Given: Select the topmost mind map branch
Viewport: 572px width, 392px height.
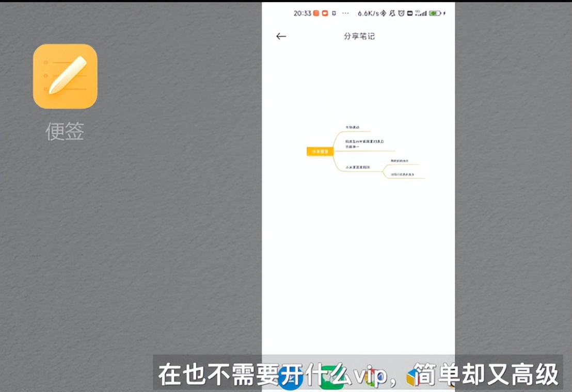Looking at the screenshot, I should [352, 127].
